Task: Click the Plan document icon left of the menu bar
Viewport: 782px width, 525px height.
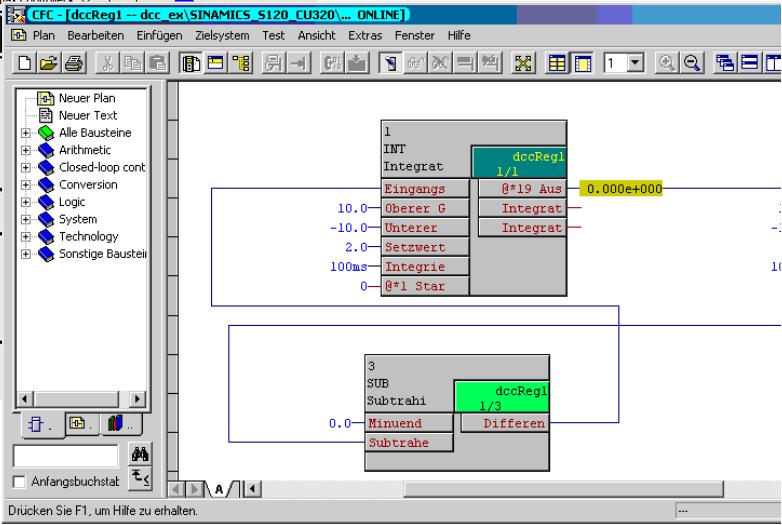Action: click(18, 35)
